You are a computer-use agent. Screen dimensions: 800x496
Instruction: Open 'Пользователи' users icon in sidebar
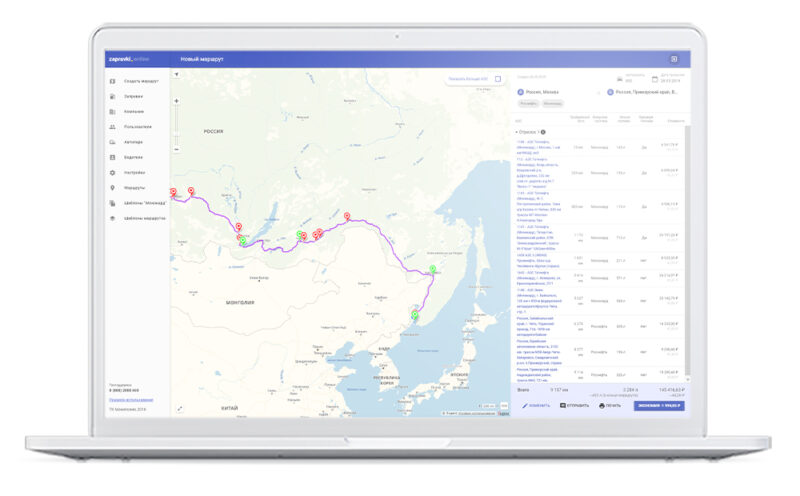click(112, 127)
